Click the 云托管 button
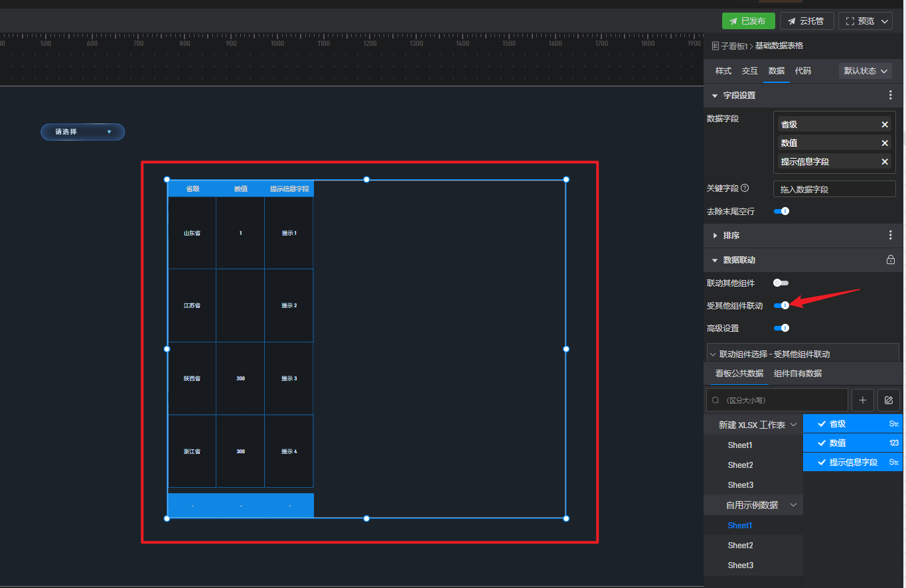 (806, 21)
